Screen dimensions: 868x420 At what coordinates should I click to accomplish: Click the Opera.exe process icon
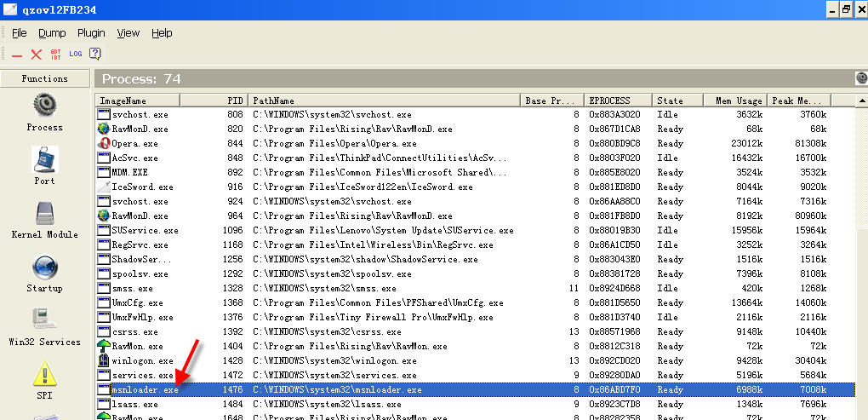tap(103, 143)
